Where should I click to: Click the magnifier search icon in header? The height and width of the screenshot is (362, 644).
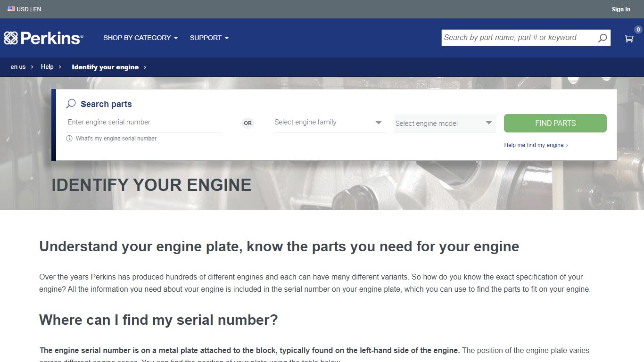(603, 38)
